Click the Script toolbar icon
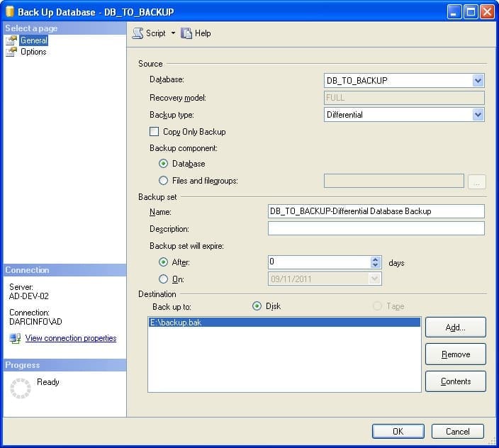The height and width of the screenshot is (448, 499). 138,33
